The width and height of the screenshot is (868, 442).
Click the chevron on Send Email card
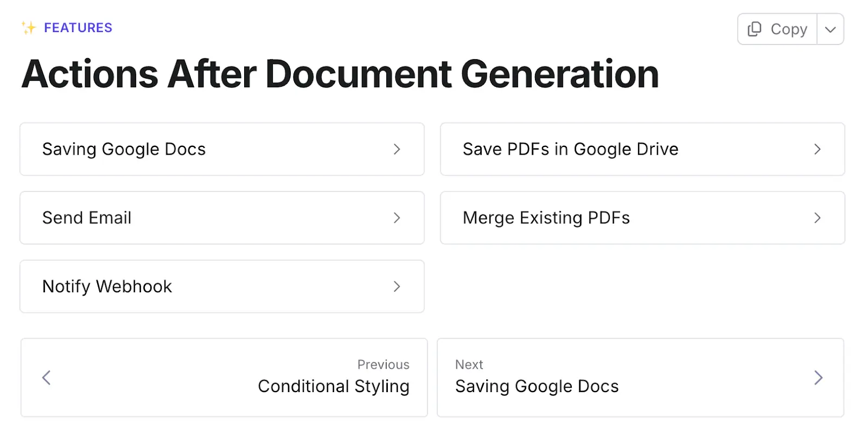(x=397, y=218)
